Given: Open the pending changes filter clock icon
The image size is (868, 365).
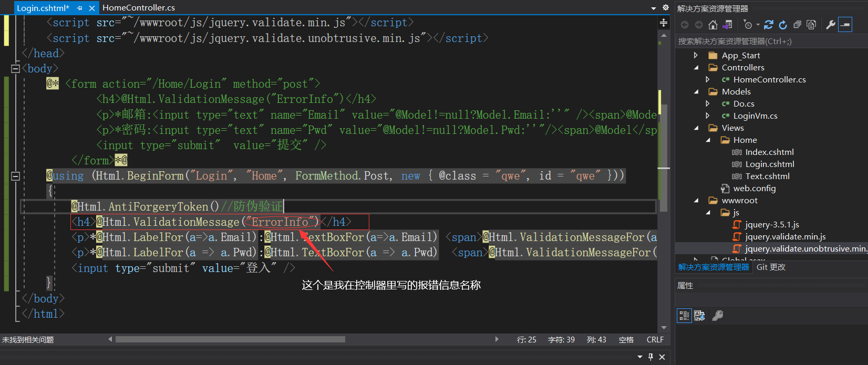Looking at the screenshot, I should [748, 25].
